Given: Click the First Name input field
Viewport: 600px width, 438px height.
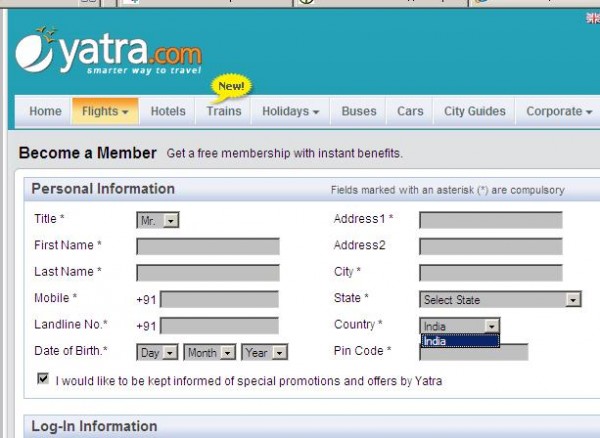Looking at the screenshot, I should coord(208,246).
